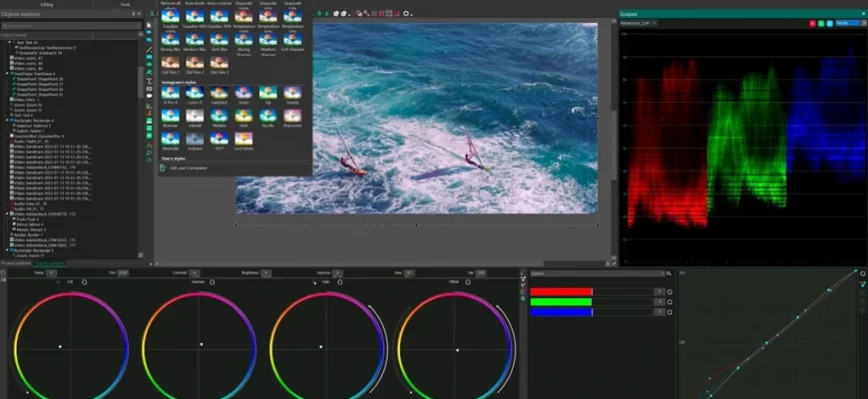Image resolution: width=868 pixels, height=399 pixels.
Task: Click the Hue value field
Action: (x=409, y=273)
